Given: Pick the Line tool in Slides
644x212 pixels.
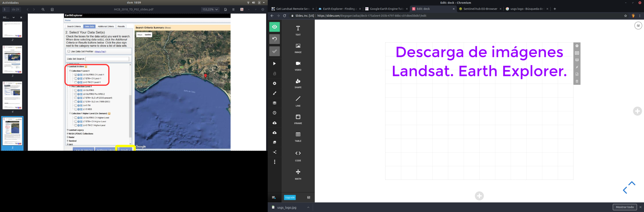Looking at the screenshot, I should click(x=298, y=101).
